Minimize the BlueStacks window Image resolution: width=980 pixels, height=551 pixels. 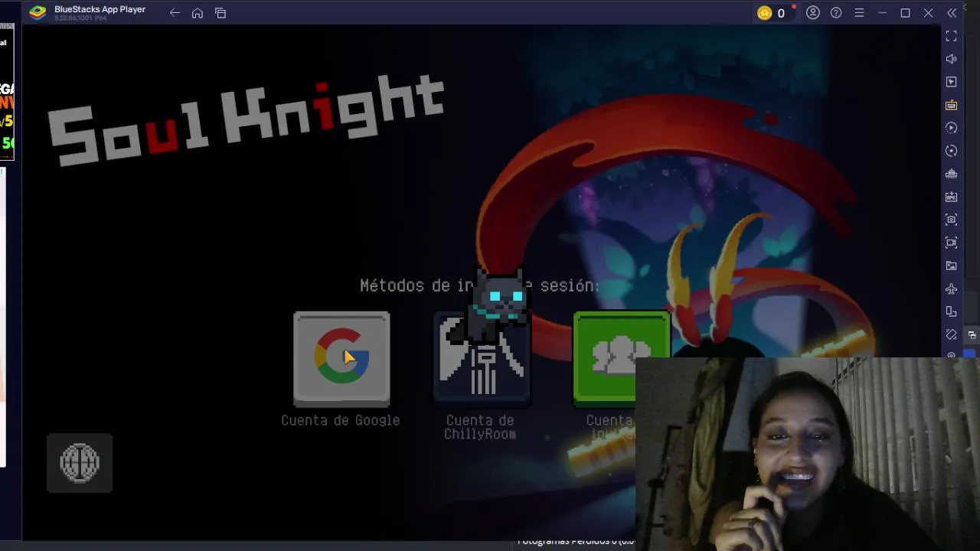tap(882, 13)
